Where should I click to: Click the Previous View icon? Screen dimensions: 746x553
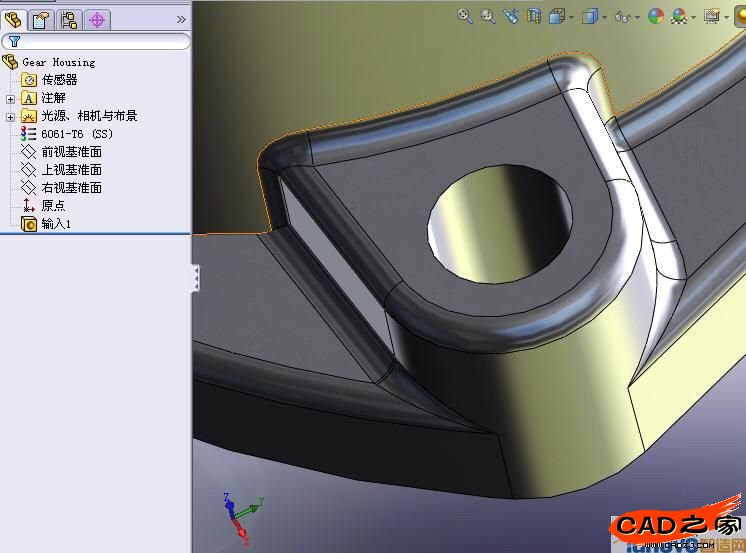(511, 15)
